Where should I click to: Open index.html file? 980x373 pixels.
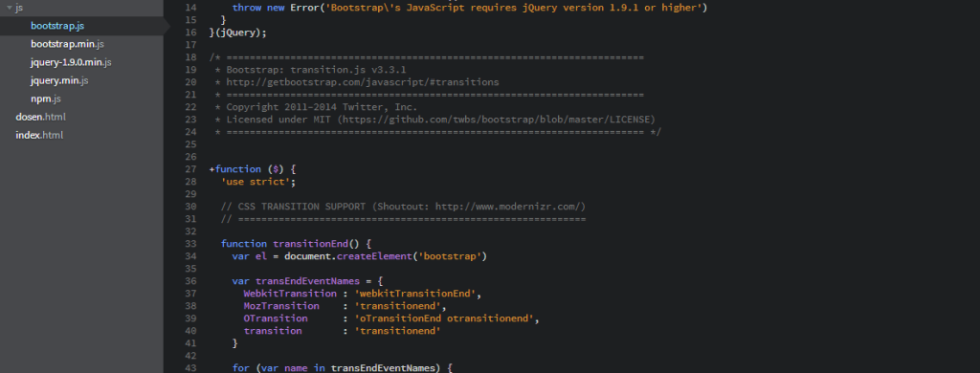coord(39,135)
